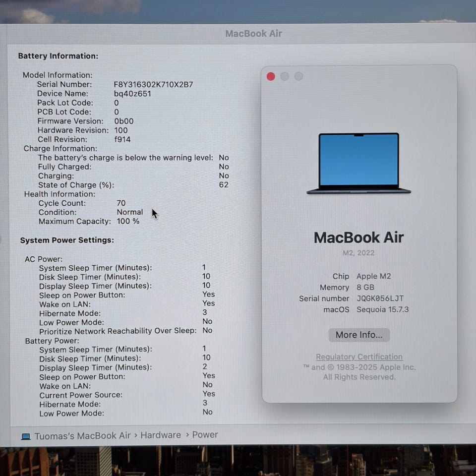Click the MacBook Air window title bar text
This screenshot has width=476, height=476.
pyautogui.click(x=253, y=33)
